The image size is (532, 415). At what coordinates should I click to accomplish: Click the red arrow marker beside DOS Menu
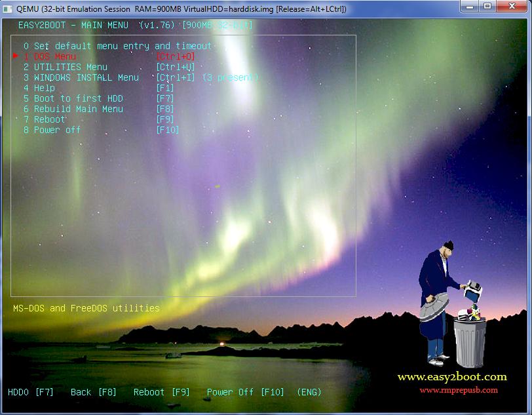click(x=16, y=56)
